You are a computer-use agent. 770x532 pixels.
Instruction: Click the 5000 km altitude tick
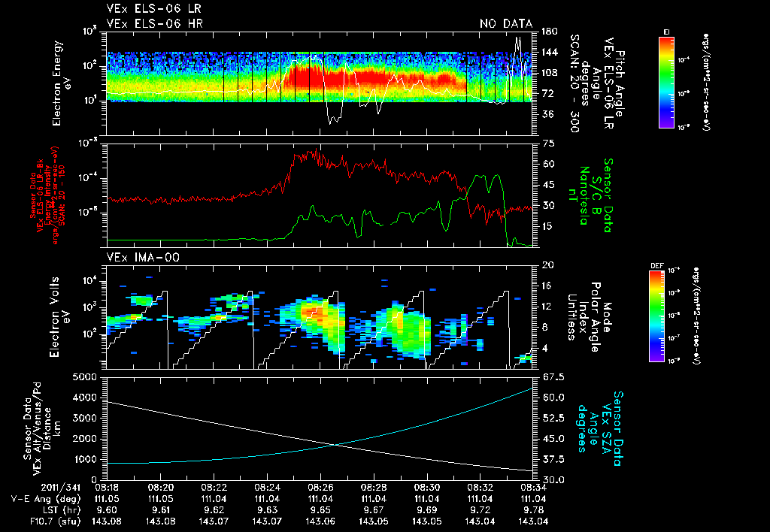pos(84,377)
